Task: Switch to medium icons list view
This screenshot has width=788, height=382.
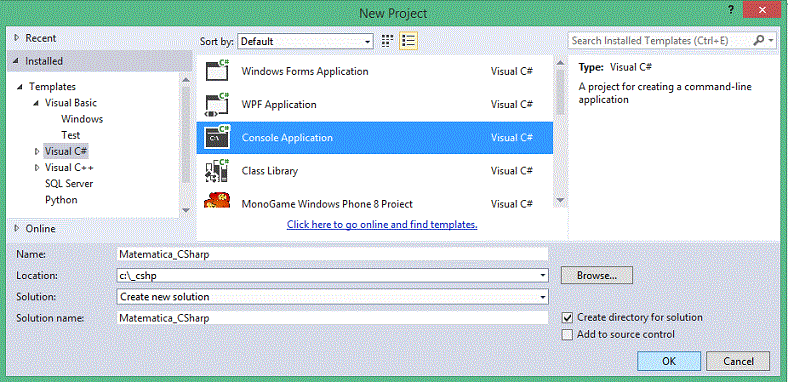Action: tap(409, 41)
